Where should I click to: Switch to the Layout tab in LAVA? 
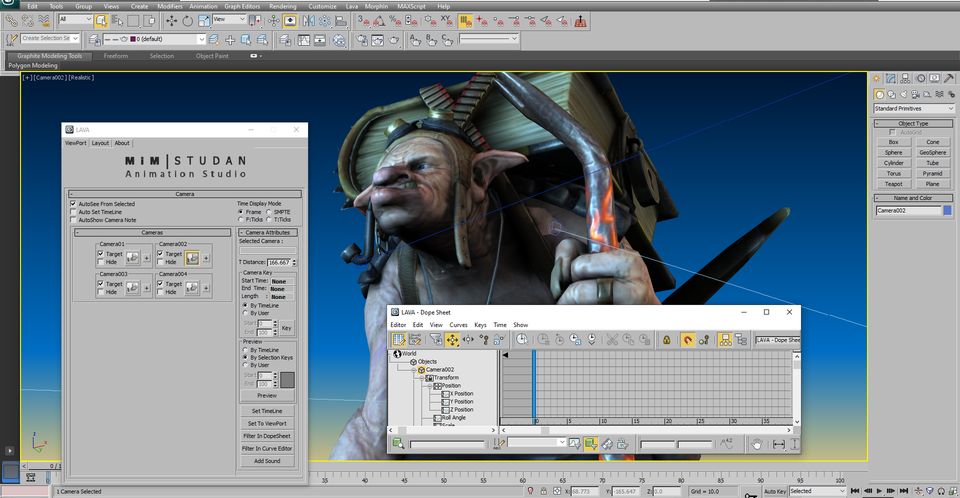(100, 143)
